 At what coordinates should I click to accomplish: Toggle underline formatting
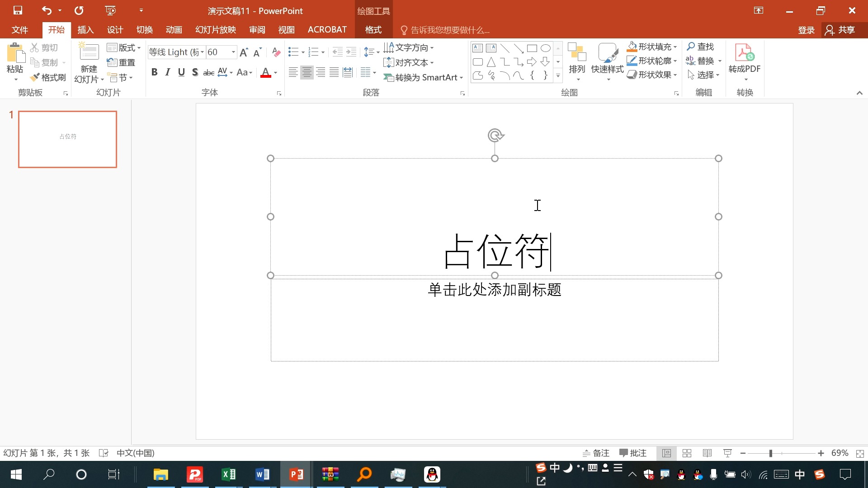coord(181,71)
